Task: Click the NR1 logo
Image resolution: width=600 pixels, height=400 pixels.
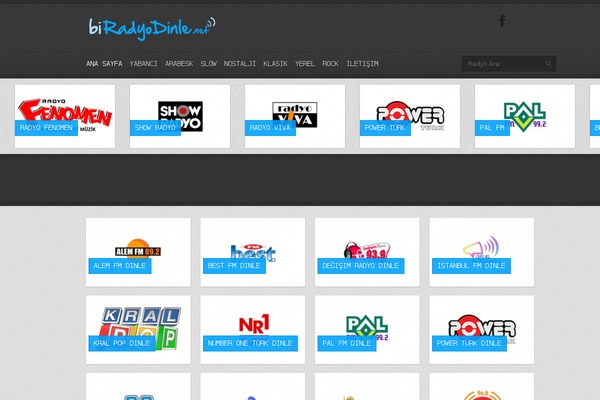Action: pyautogui.click(x=254, y=324)
